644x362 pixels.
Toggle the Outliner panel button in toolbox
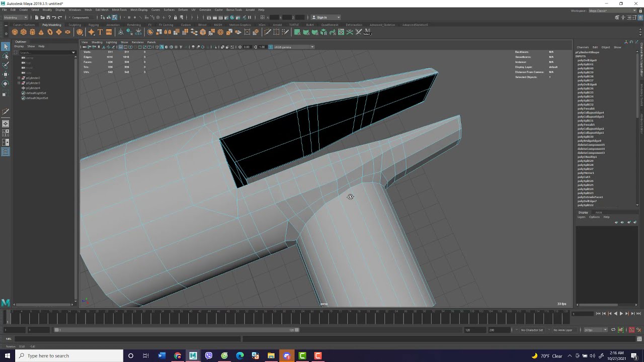(x=6, y=152)
